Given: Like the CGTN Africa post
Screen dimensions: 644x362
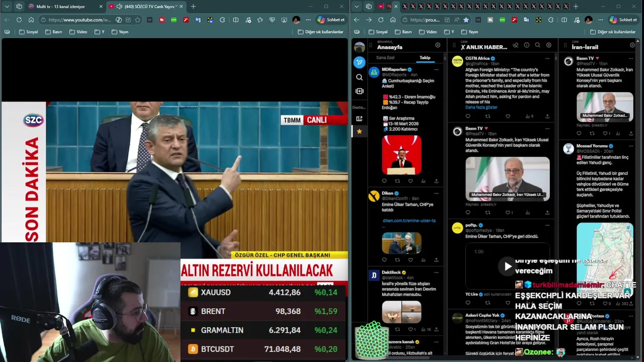Looking at the screenshot, I should coord(508,116).
